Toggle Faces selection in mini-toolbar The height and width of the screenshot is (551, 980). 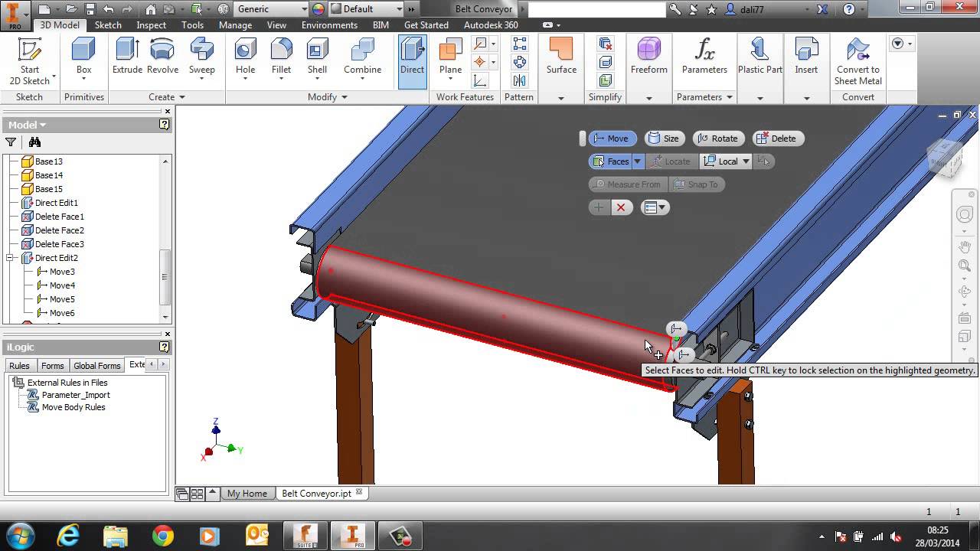point(609,161)
